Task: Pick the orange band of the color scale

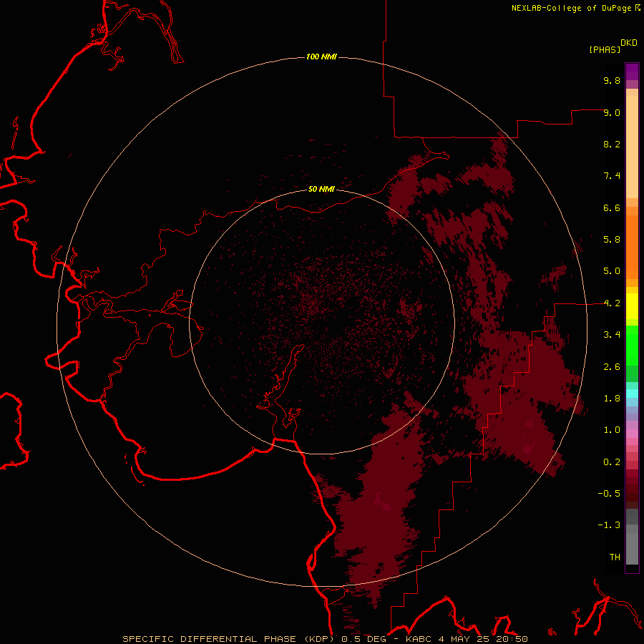Action: pyautogui.click(x=632, y=247)
